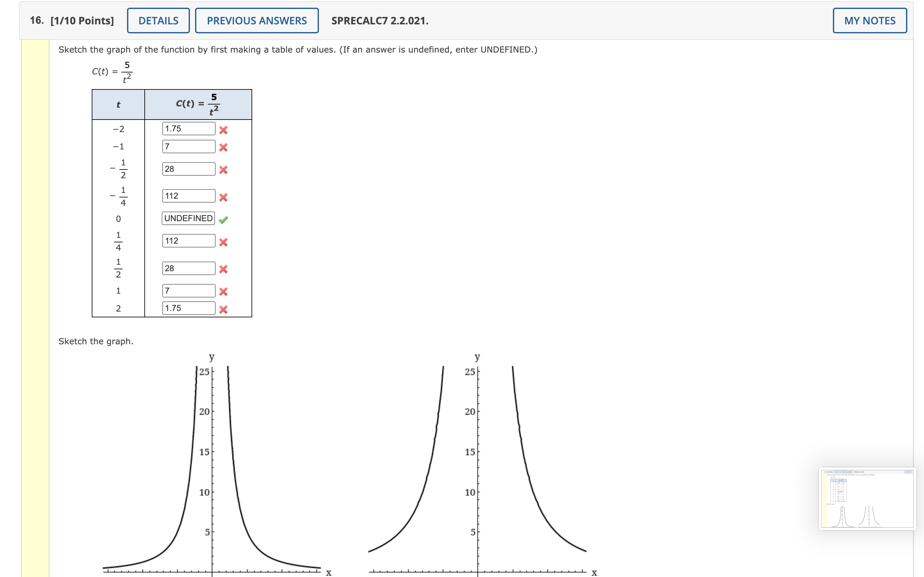
Task: Click the answer field showing 28 for t=1/2
Action: point(188,268)
